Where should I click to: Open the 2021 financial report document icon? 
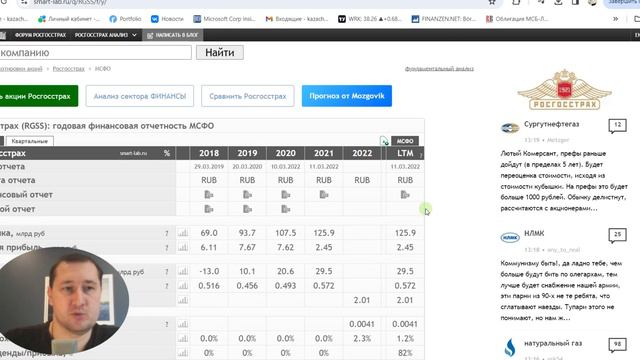324,195
